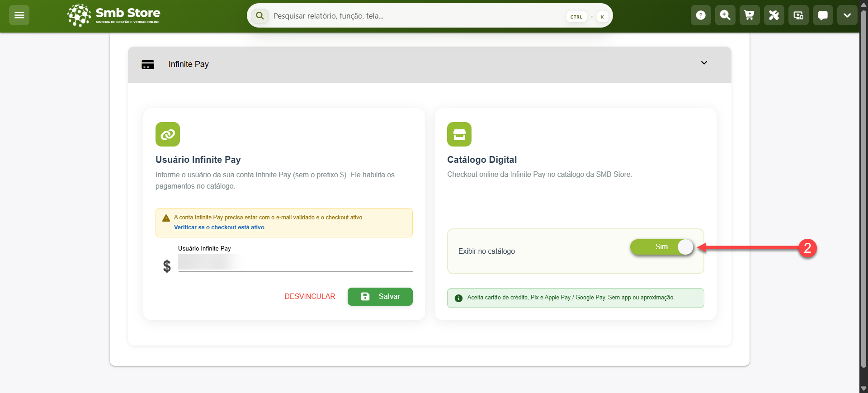This screenshot has height=393, width=868.
Task: Click the green Salvar button
Action: pos(380,297)
